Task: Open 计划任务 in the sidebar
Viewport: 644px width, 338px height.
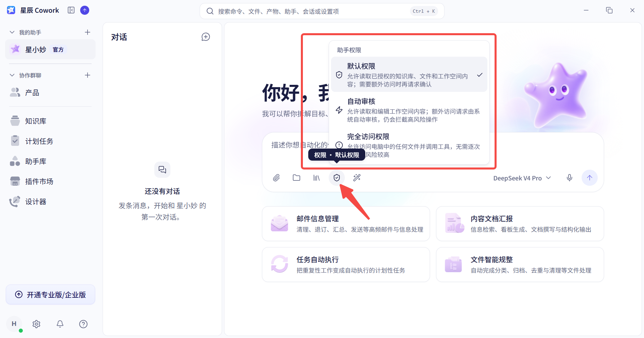Action: [50, 141]
